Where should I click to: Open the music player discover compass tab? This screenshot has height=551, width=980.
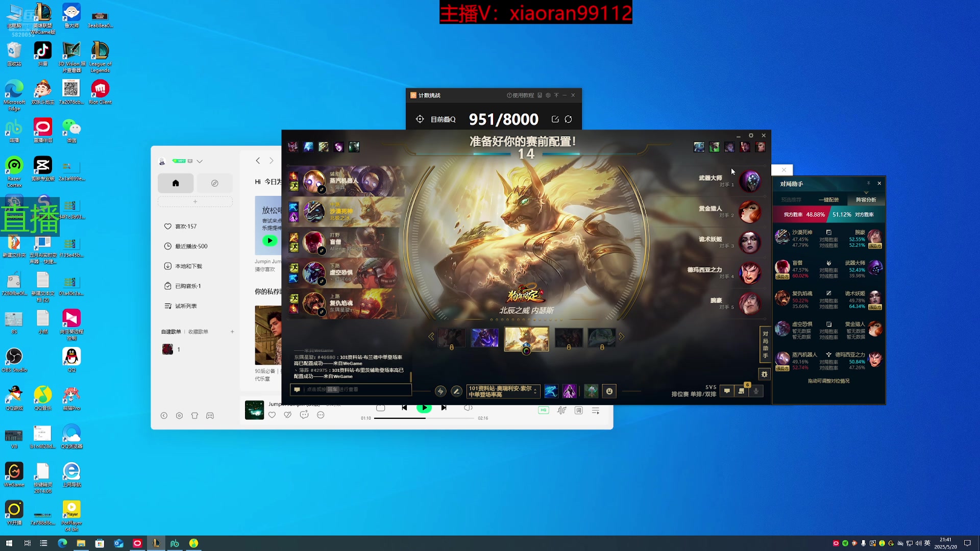[215, 183]
